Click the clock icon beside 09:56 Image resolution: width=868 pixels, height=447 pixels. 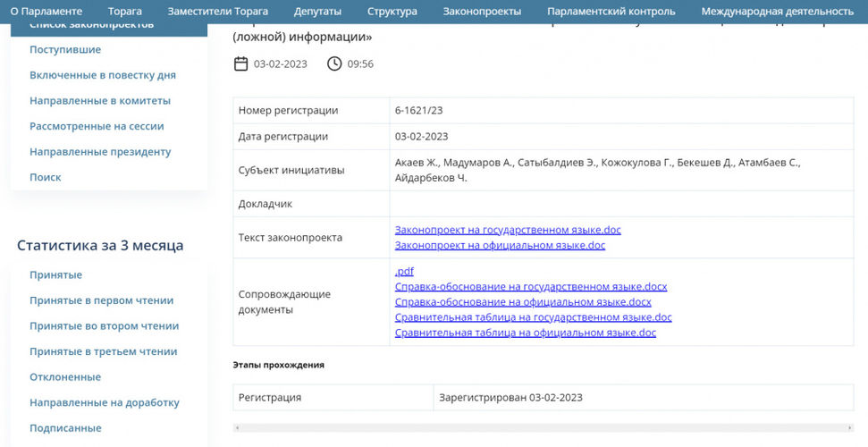(x=334, y=63)
